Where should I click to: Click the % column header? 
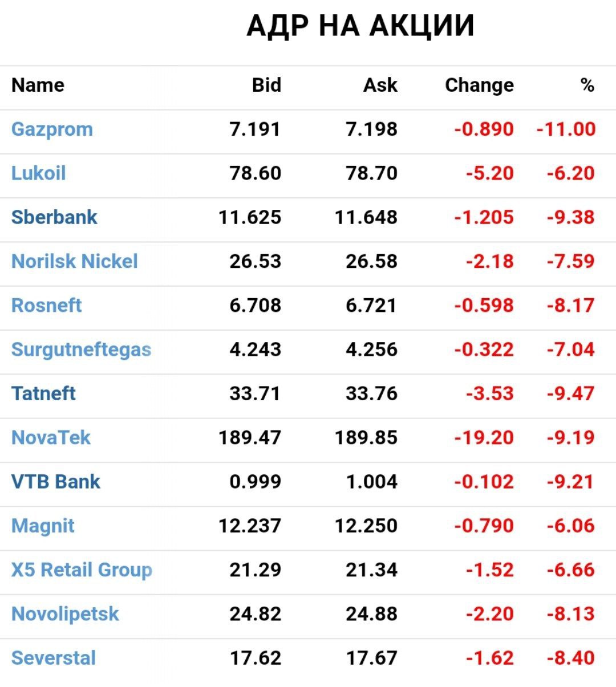[587, 86]
